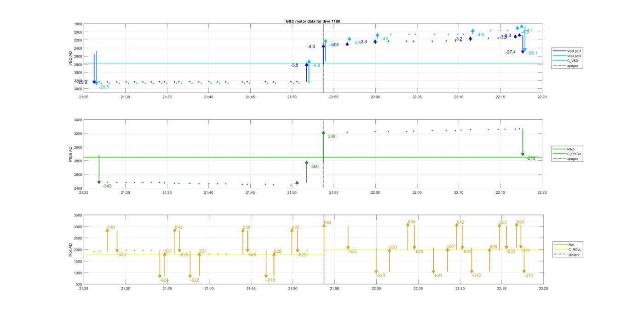Click the '635' roll data label
The height and width of the screenshot is (319, 644).
(295, 227)
